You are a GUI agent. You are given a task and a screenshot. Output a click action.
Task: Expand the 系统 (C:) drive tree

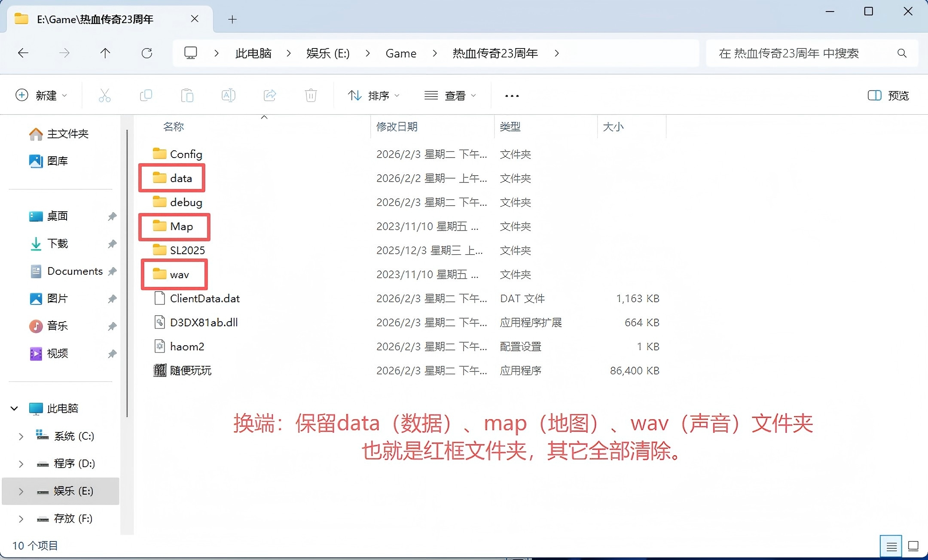point(21,436)
